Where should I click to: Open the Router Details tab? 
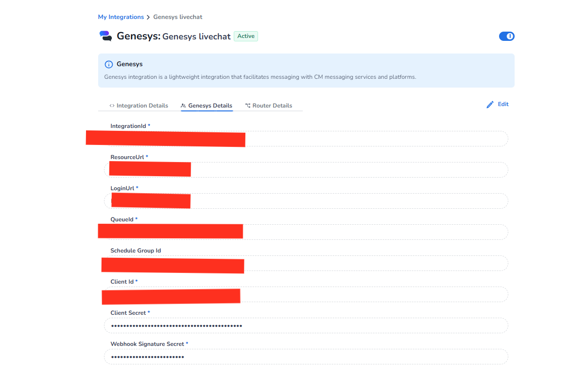[x=269, y=106]
